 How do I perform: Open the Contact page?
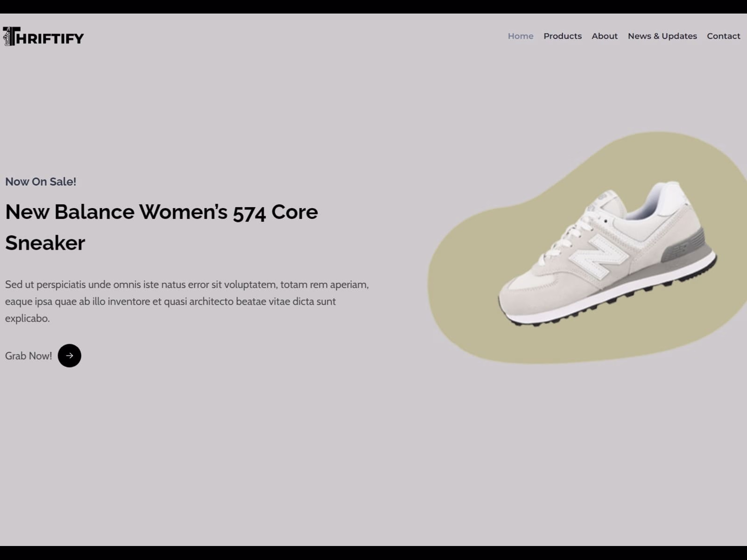[723, 36]
